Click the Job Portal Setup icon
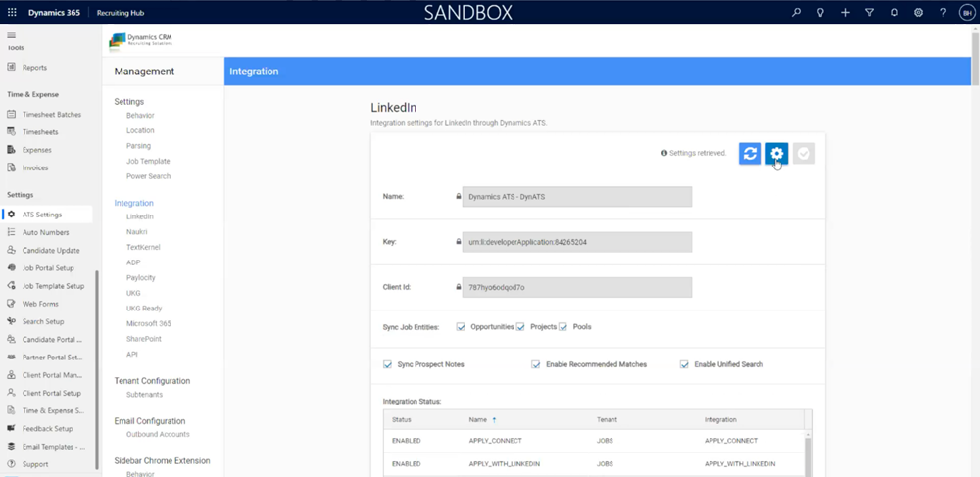Image resolution: width=980 pixels, height=477 pixels. (x=11, y=267)
